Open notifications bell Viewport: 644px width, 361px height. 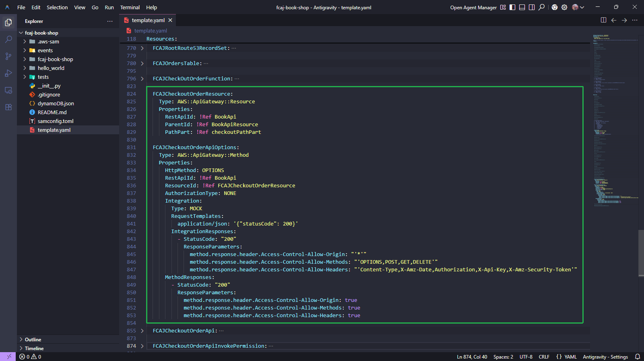[x=638, y=357]
